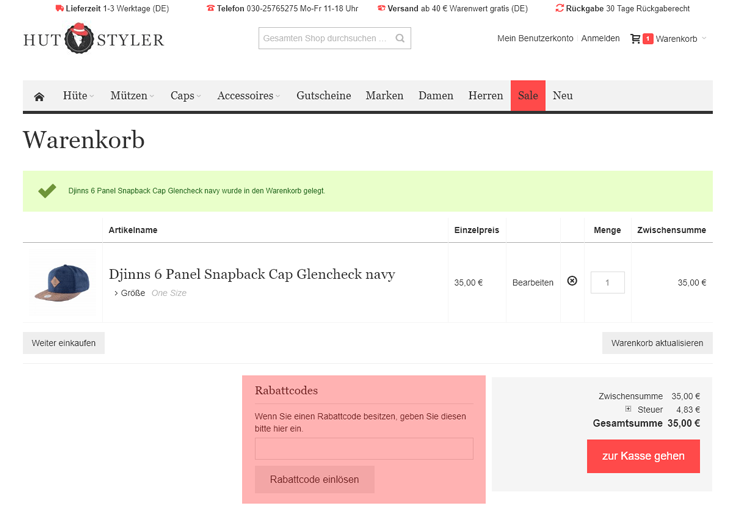Click the Telefon phone icon
740x507 pixels.
pos(210,8)
